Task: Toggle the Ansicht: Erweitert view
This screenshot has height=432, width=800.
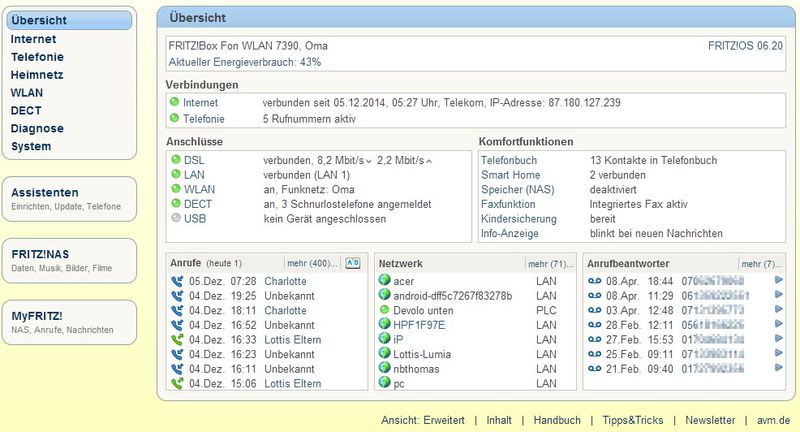Action: [x=422, y=420]
